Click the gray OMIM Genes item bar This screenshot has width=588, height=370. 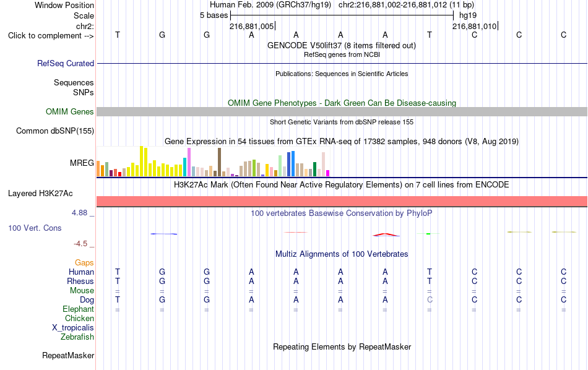[x=342, y=112]
